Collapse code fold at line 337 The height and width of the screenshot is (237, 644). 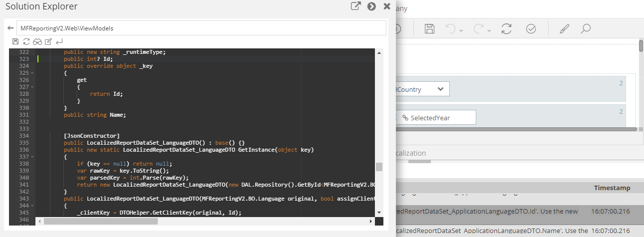coord(32,157)
